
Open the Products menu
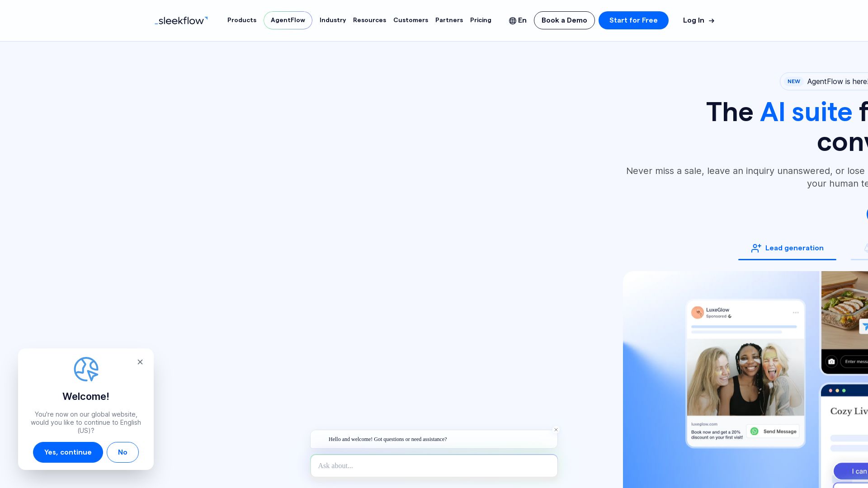point(242,20)
